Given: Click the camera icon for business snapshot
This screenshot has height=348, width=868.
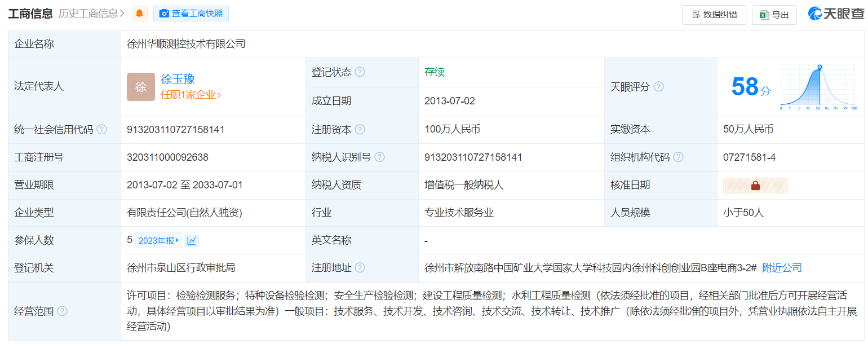Looking at the screenshot, I should click(x=164, y=14).
